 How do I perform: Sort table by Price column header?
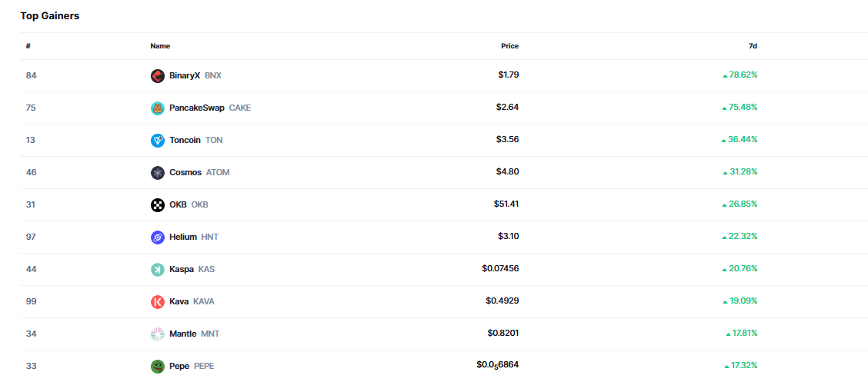coord(509,46)
